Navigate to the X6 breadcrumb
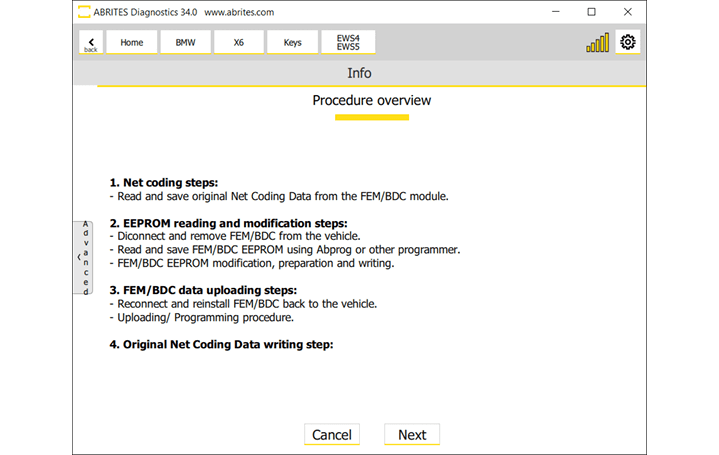Screen dimensions: 719x455 pyautogui.click(x=239, y=42)
